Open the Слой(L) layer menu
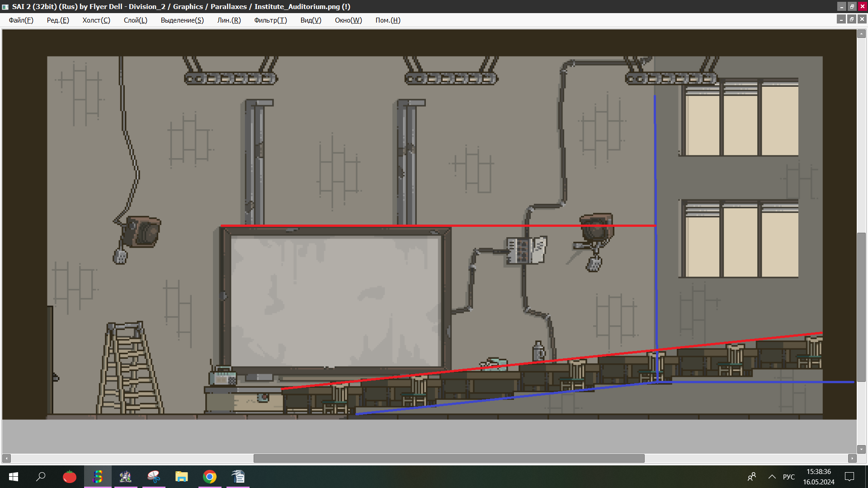 point(135,20)
